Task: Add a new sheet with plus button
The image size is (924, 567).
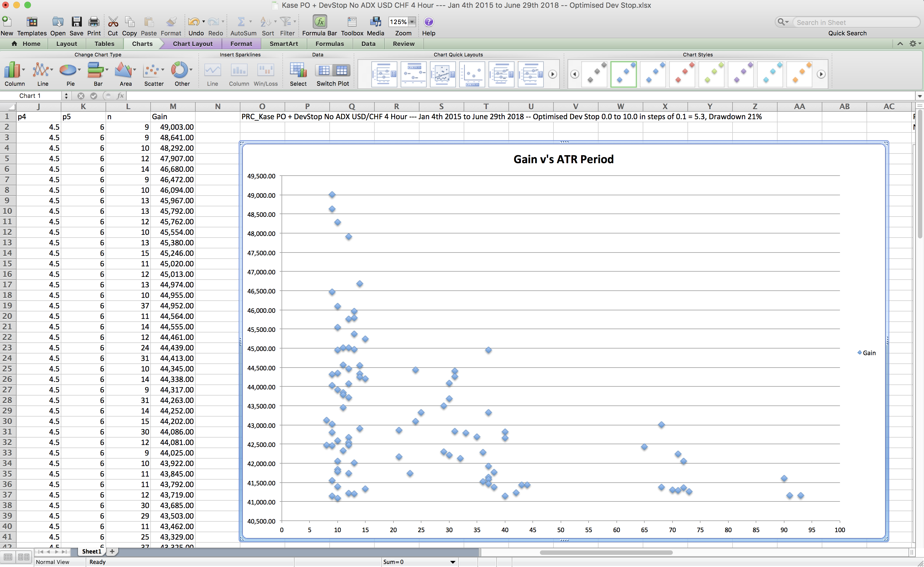Action: 112,551
